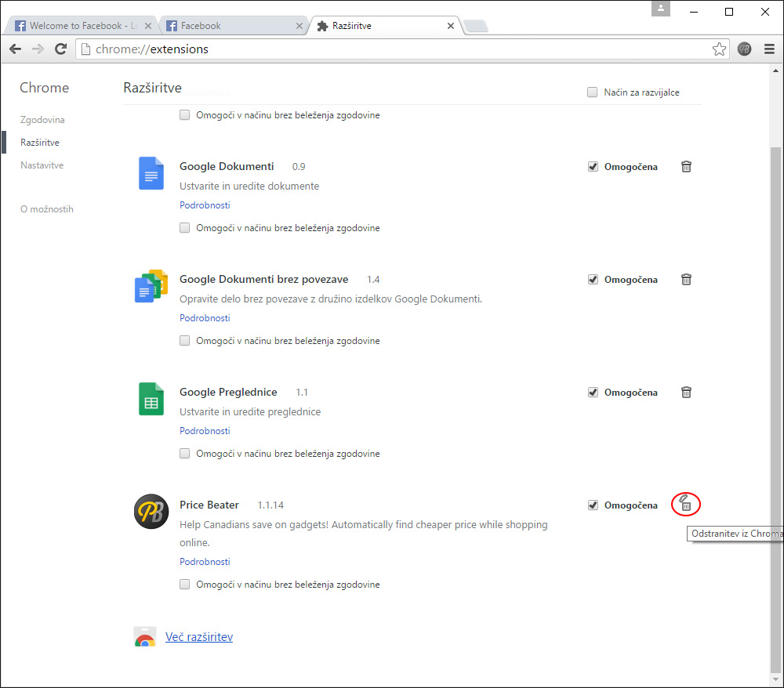Image resolution: width=784 pixels, height=688 pixels.
Task: Allow Price Beater in incognito mode
Action: click(x=184, y=585)
